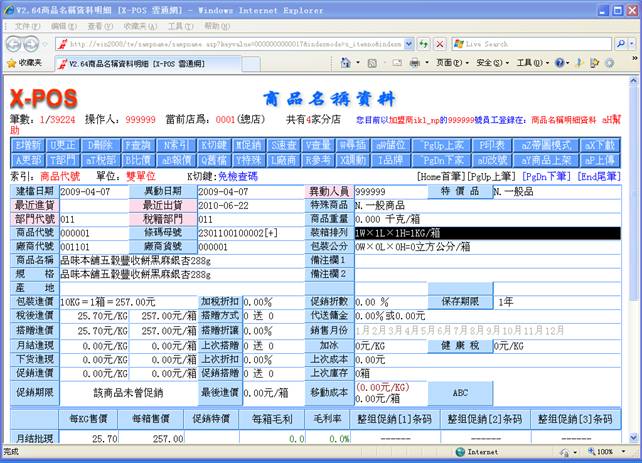Click the Stop loading red X icon
Screen dimensions: 642x463
440,44
